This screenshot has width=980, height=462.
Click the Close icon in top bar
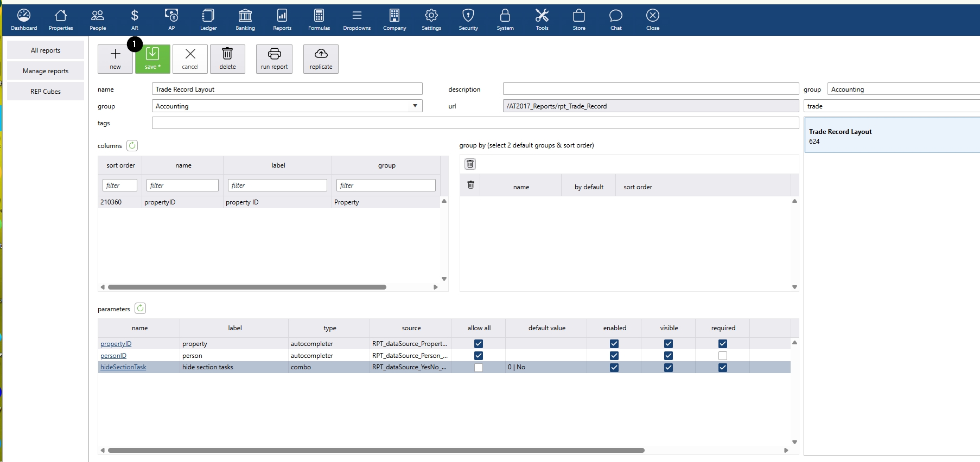tap(653, 20)
